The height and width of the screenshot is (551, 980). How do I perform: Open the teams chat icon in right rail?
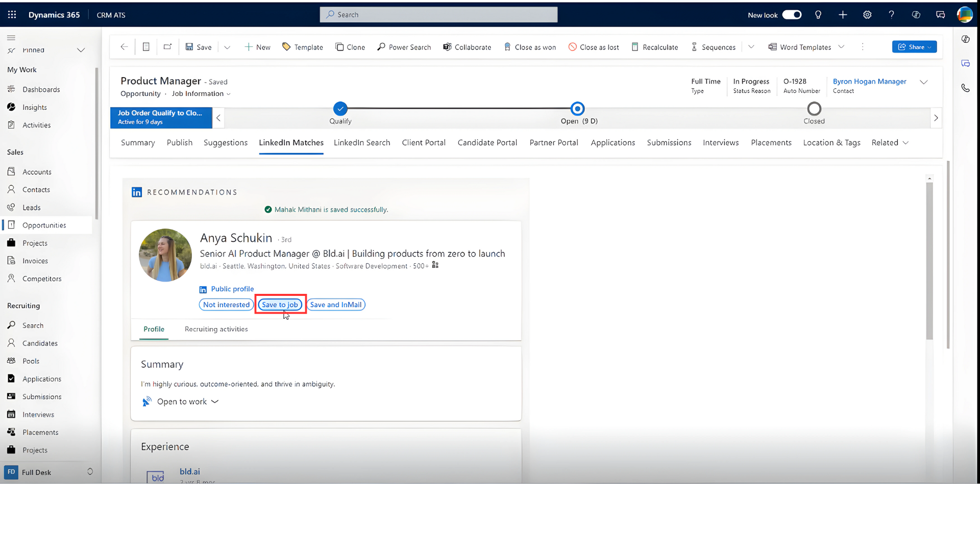point(965,64)
